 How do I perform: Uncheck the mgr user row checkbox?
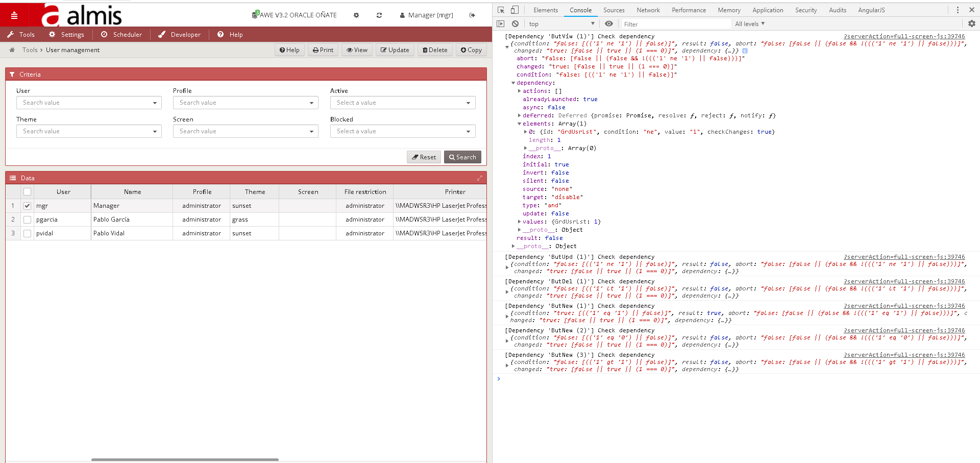pyautogui.click(x=28, y=206)
